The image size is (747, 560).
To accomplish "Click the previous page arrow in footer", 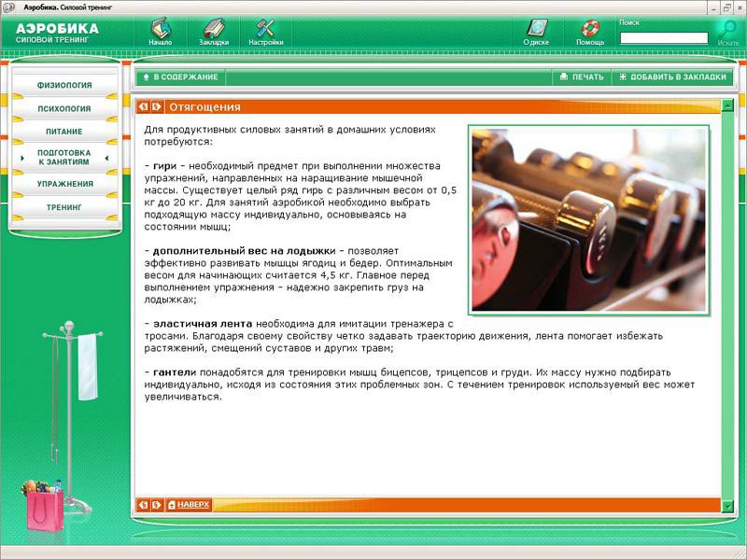I will pos(144,505).
